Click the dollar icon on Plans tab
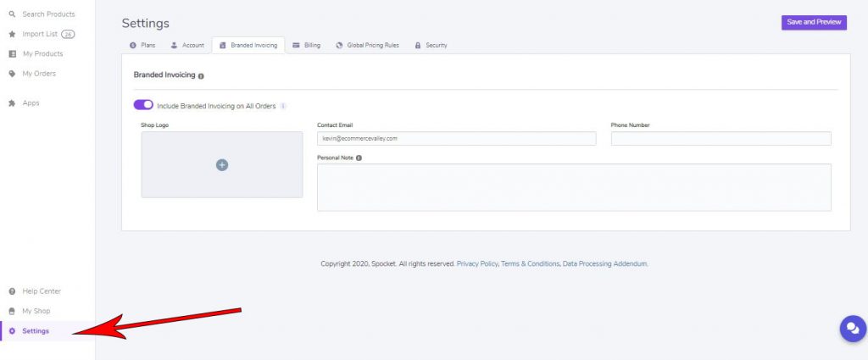Viewport: 868px width, 360px height. tap(132, 46)
